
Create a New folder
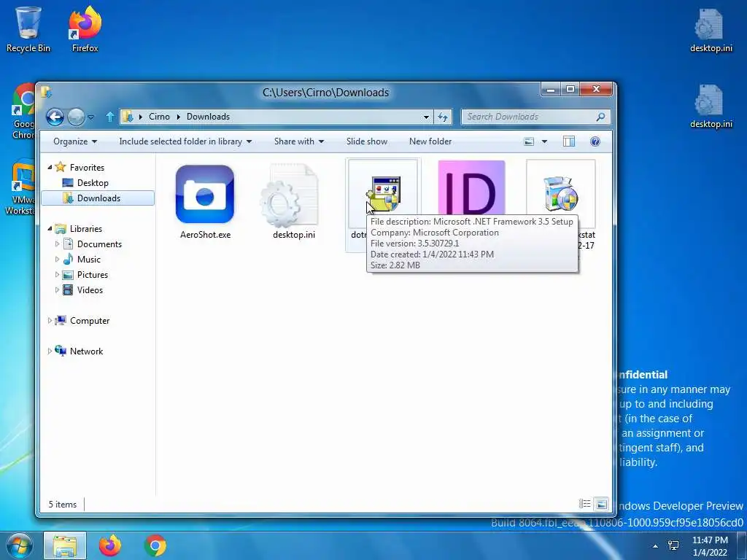(x=430, y=141)
